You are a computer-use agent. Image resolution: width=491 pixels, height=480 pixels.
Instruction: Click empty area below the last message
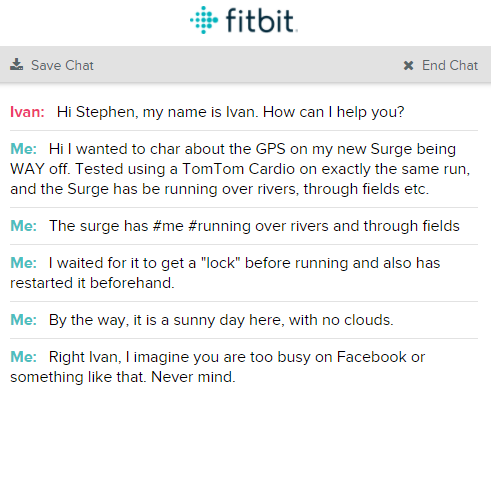[245, 433]
